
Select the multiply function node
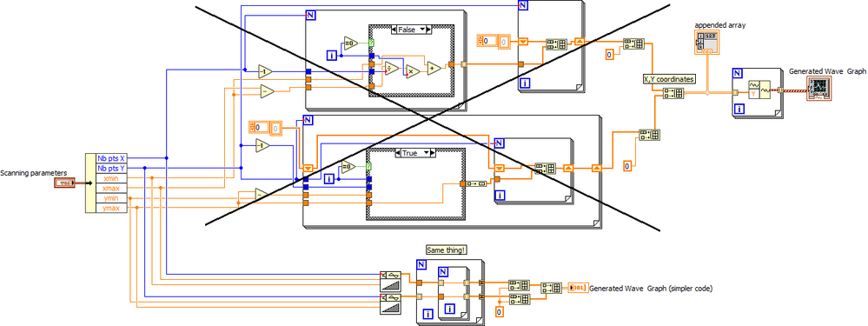(x=413, y=72)
